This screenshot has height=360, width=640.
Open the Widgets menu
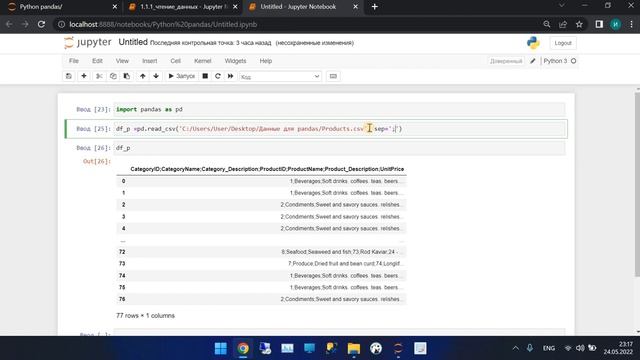(x=236, y=61)
